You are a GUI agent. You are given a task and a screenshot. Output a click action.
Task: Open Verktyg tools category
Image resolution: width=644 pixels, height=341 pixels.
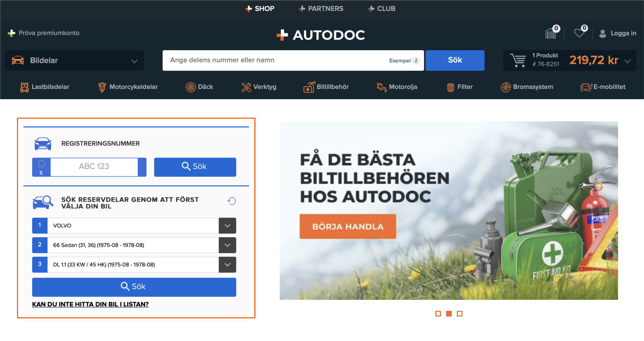(x=259, y=87)
